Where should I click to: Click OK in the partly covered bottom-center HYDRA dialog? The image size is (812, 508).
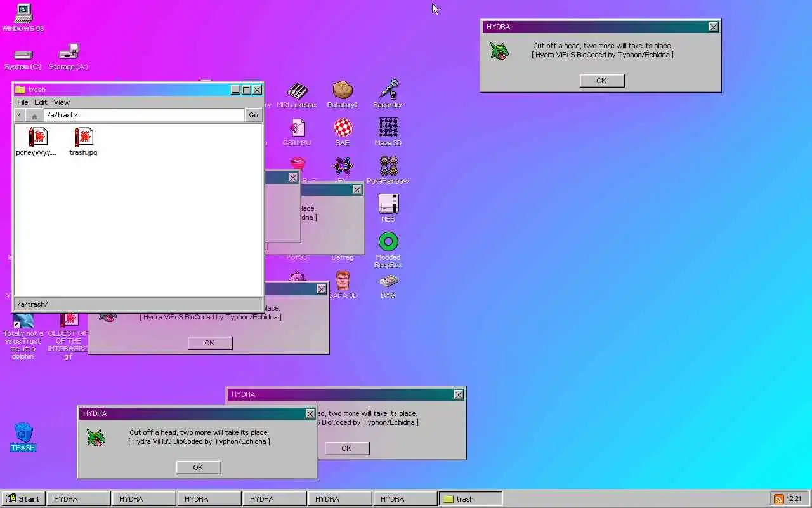(x=346, y=448)
